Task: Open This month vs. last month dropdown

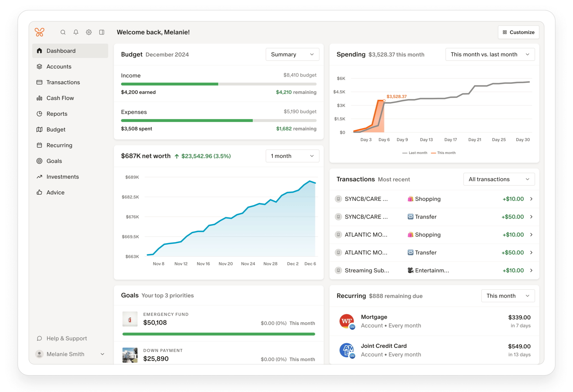Action: pos(490,55)
